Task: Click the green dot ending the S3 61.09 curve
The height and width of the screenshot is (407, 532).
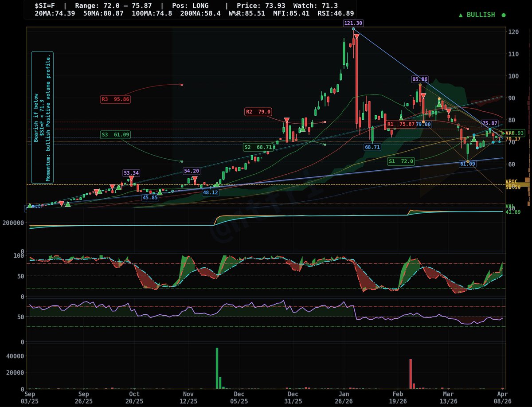Action: coord(182,161)
